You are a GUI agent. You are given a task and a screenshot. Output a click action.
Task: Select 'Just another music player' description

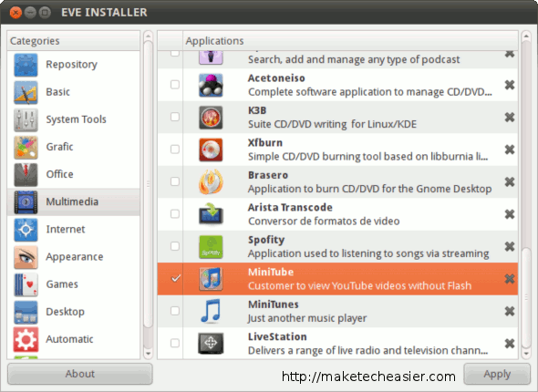(307, 318)
